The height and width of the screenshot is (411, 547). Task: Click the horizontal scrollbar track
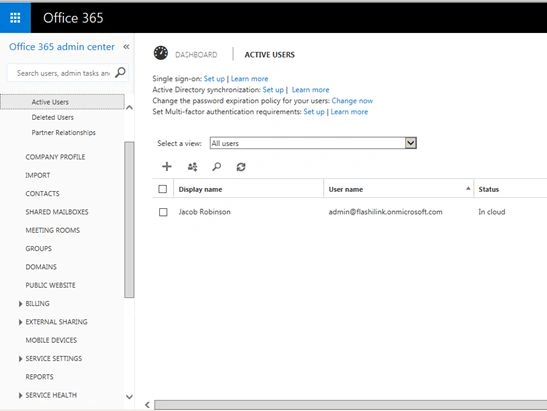tap(351, 405)
